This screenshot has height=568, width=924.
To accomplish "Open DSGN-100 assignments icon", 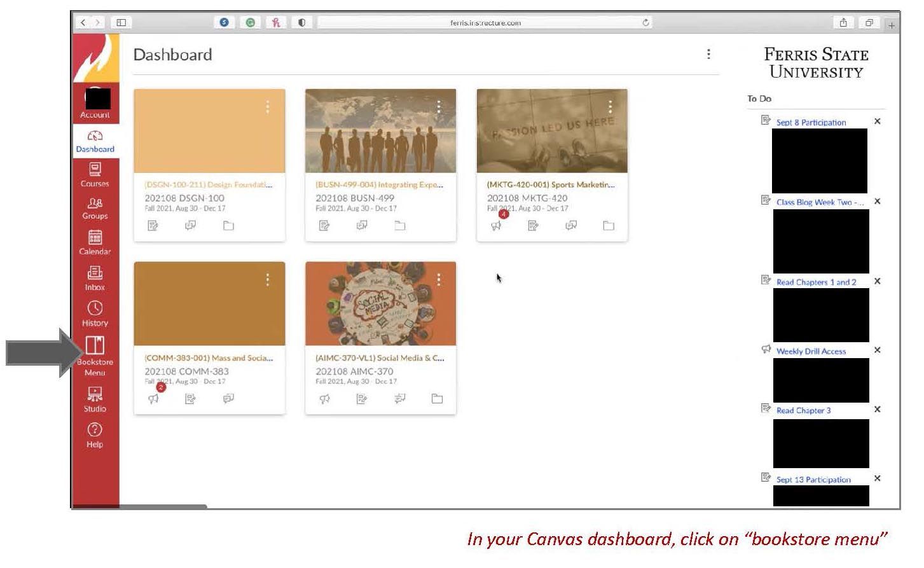I will pos(153,225).
